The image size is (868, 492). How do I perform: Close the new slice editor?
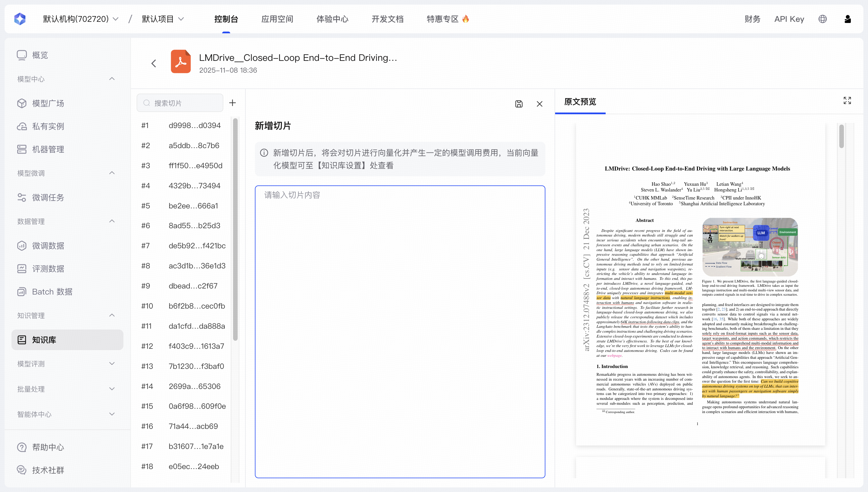pos(540,104)
